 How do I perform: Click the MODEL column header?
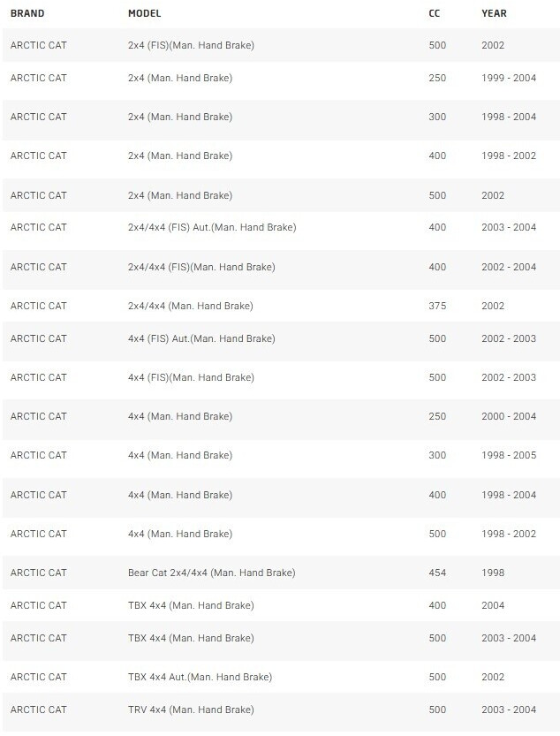[145, 13]
